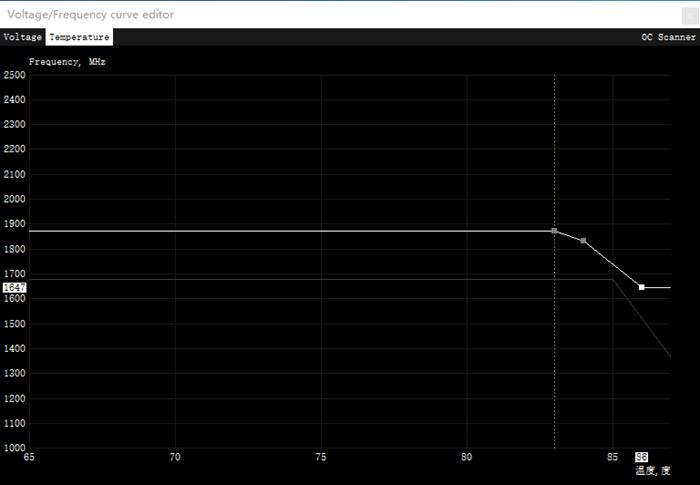Click the 2500 label on frequency axis
The image size is (700, 485).
[x=14, y=75]
